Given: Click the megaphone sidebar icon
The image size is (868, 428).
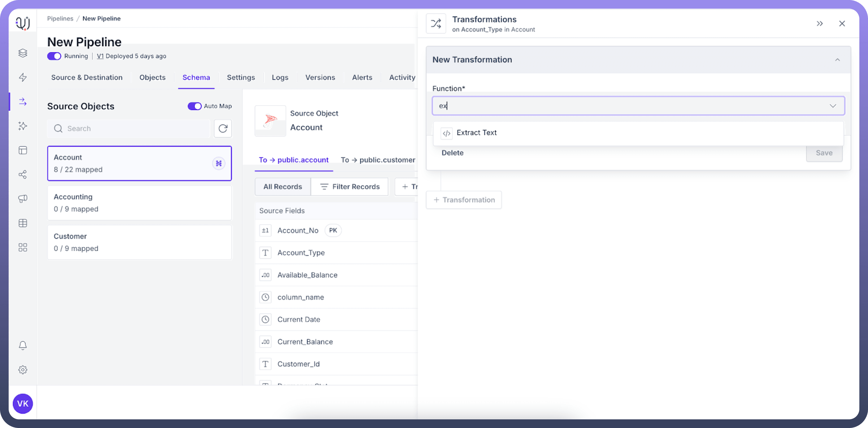Looking at the screenshot, I should tap(23, 199).
